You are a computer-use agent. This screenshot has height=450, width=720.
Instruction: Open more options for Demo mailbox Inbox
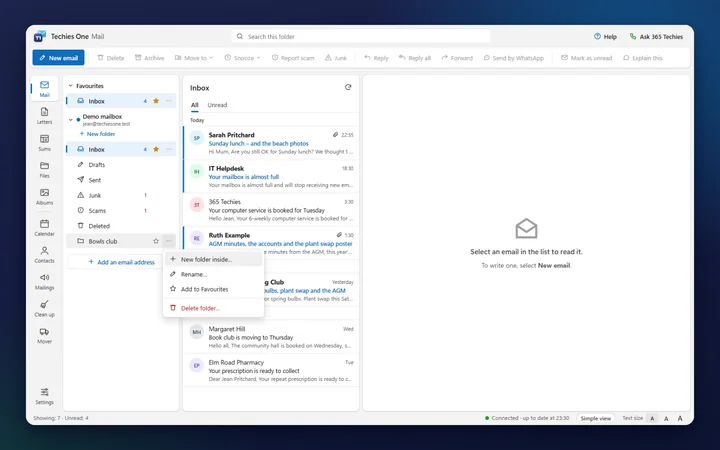tap(169, 149)
